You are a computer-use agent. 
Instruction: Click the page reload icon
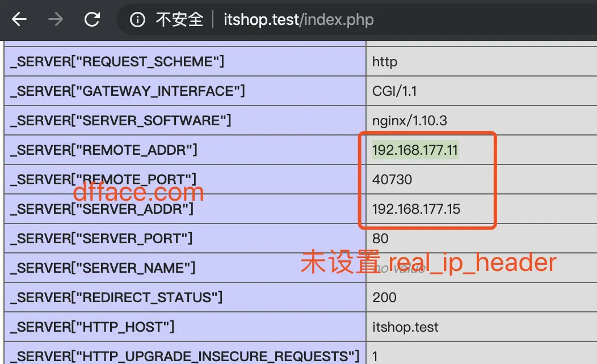pyautogui.click(x=92, y=19)
